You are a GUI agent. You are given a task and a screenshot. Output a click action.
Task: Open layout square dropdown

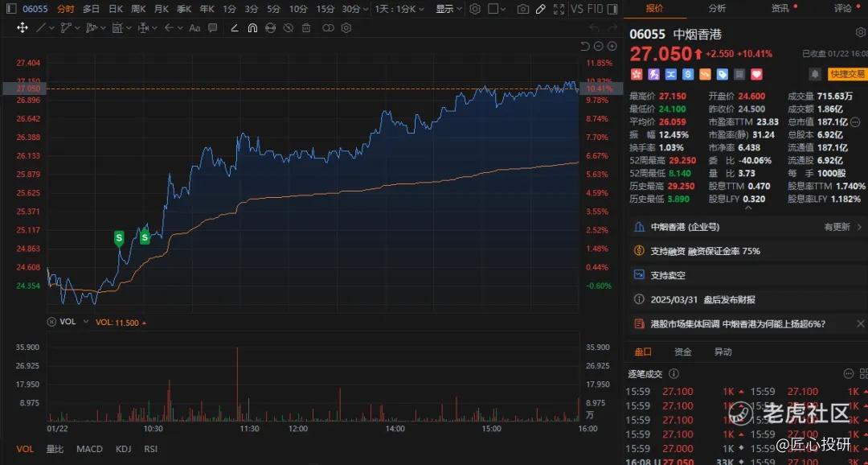pos(497,9)
